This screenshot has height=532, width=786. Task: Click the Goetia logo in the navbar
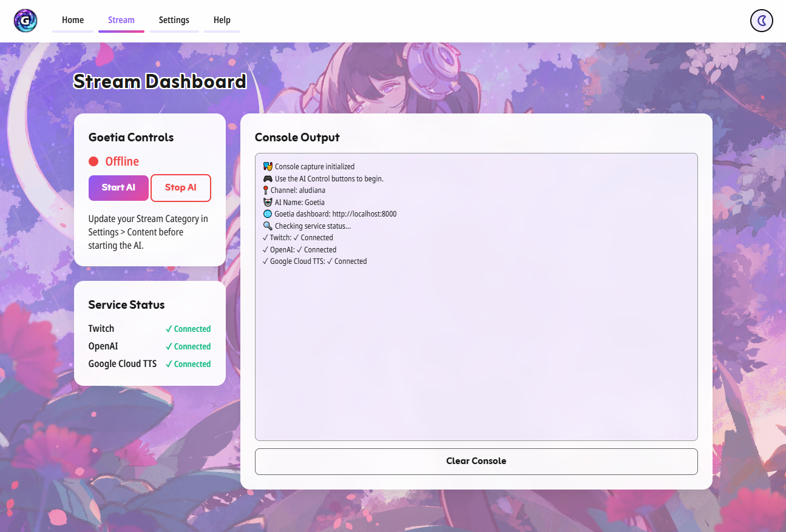(25, 20)
